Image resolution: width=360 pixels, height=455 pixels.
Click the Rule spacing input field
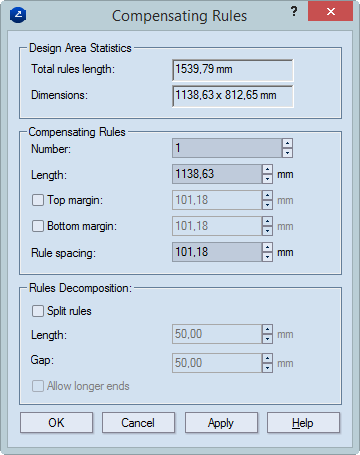(x=217, y=252)
